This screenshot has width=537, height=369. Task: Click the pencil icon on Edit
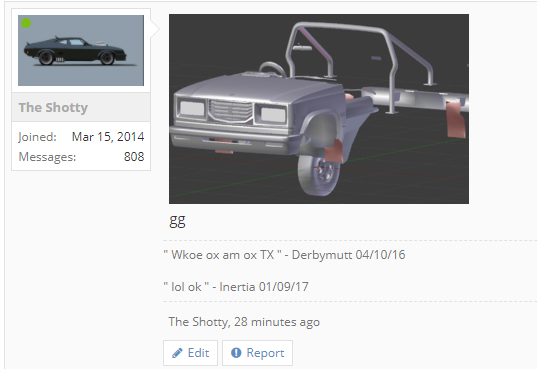[177, 353]
